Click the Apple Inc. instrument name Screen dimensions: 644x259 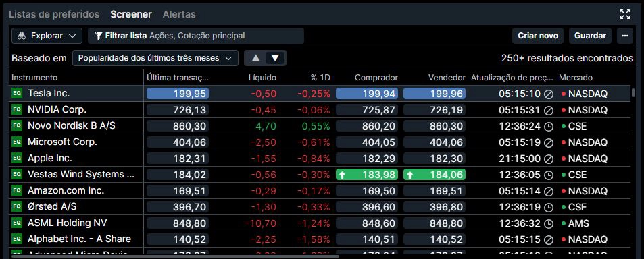pyautogui.click(x=50, y=159)
